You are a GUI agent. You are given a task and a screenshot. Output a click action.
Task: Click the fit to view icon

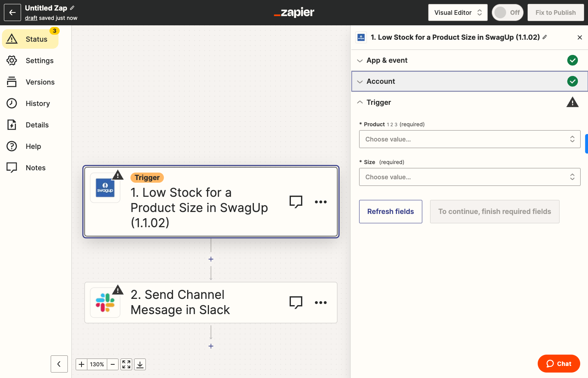point(126,364)
